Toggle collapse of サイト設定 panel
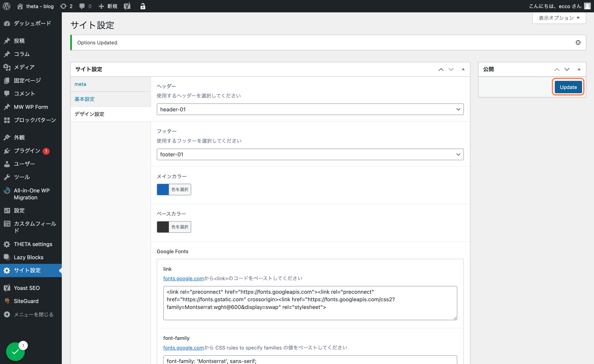This screenshot has width=594, height=364. (463, 69)
